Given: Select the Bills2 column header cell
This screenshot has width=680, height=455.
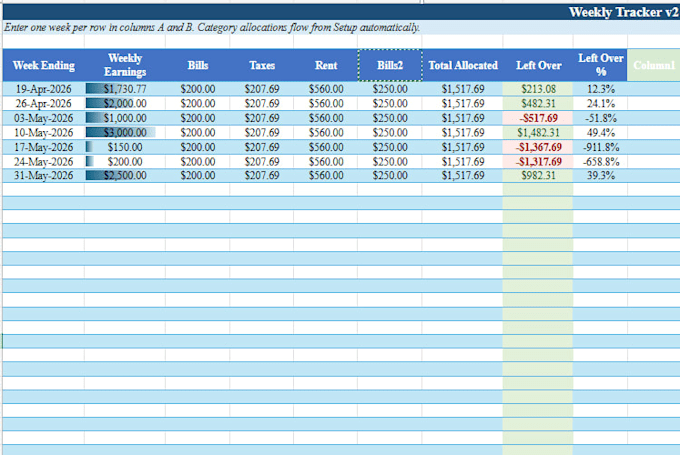Looking at the screenshot, I should 390,65.
